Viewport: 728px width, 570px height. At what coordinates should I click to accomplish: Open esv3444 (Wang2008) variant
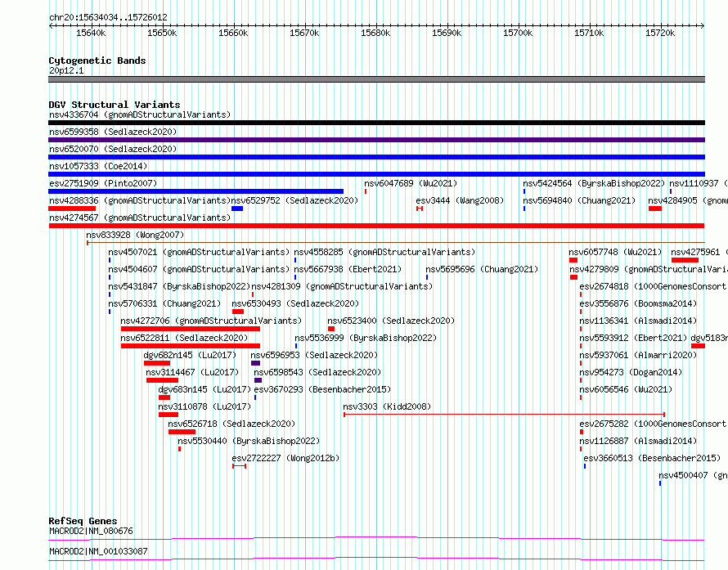[460, 200]
